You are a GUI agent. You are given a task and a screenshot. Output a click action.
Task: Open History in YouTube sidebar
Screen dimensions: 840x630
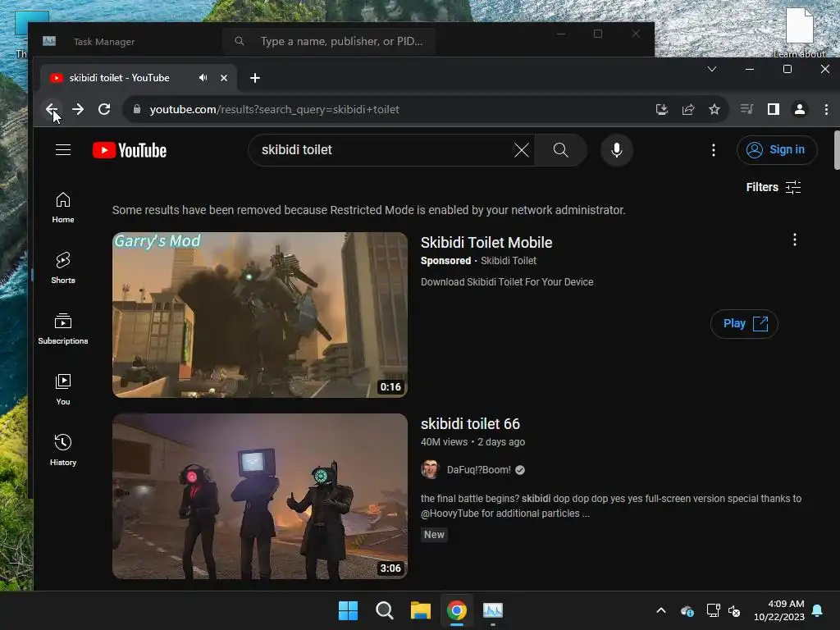click(x=63, y=450)
